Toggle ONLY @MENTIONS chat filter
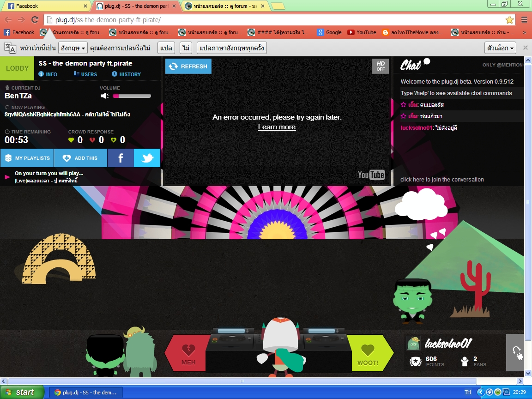 coord(503,65)
